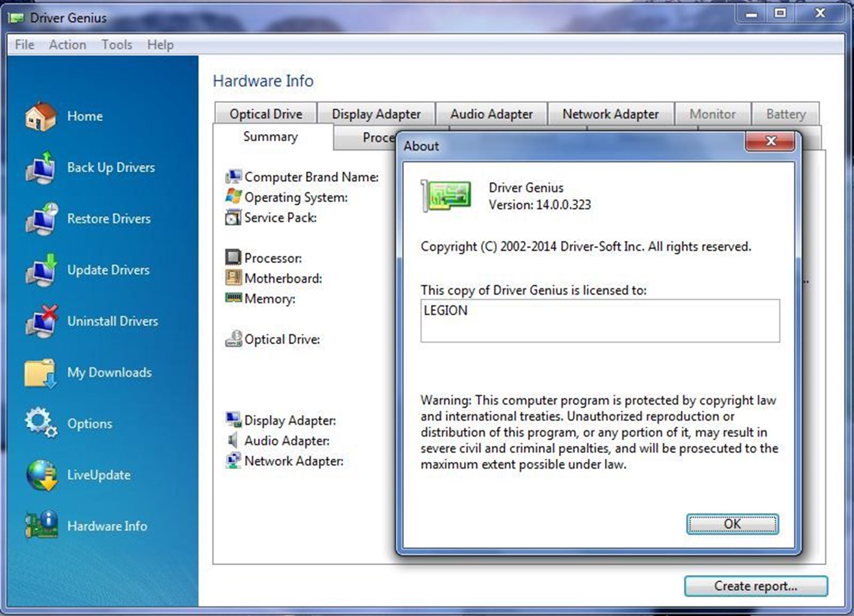The height and width of the screenshot is (616, 854).
Task: Click the Back Up Drivers monitor icon
Action: (x=41, y=167)
